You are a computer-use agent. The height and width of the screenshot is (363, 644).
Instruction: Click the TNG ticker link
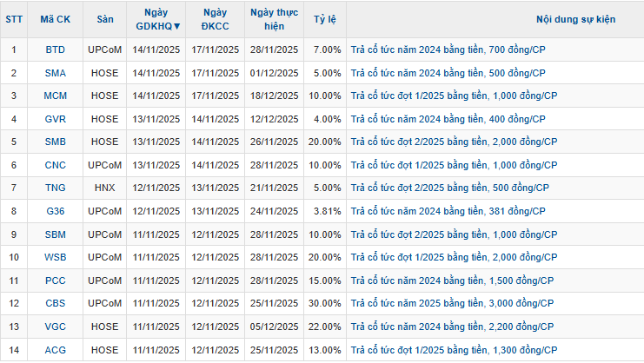tap(55, 188)
